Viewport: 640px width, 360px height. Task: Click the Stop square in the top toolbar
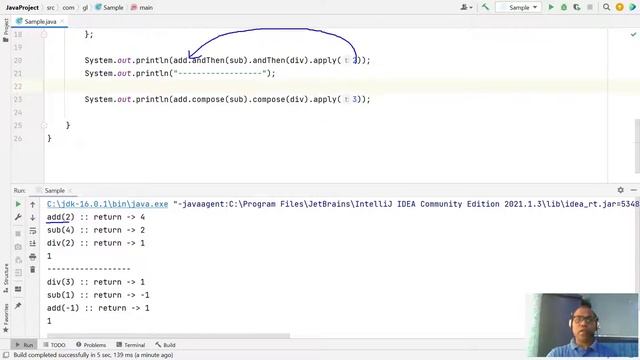pos(590,7)
